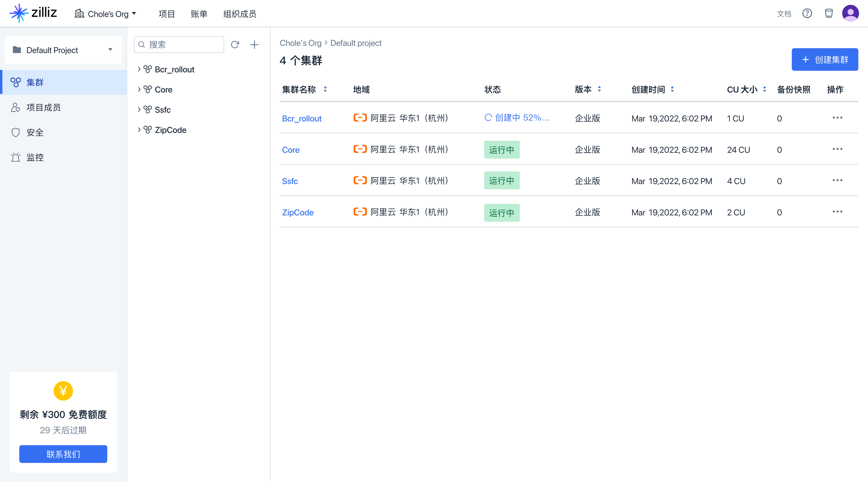Click the 4 个集群 heading
The width and height of the screenshot is (868, 482).
(301, 61)
